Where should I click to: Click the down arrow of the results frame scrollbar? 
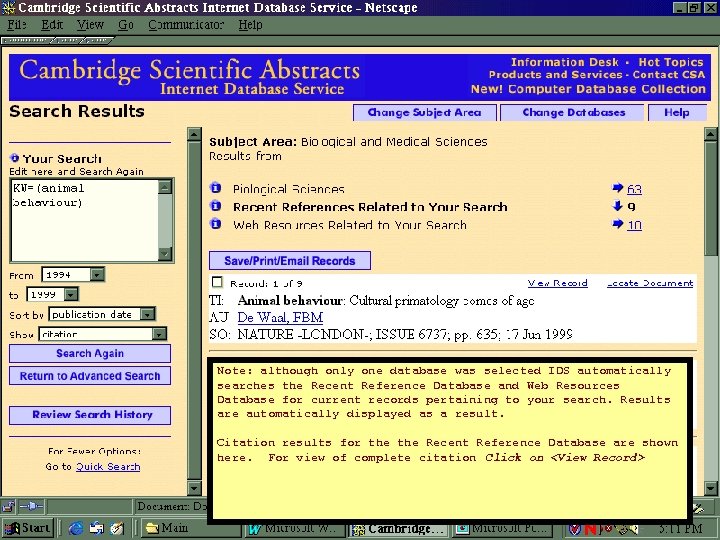click(711, 488)
